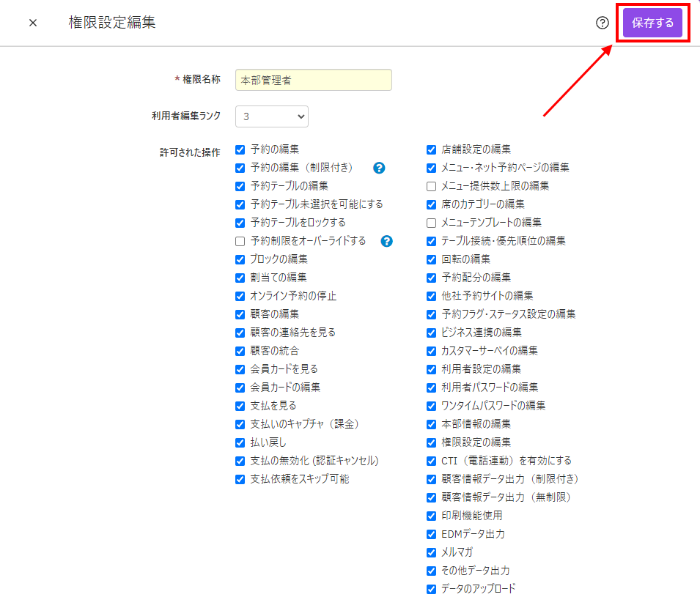Uncheck the 顧客の統合 checkbox
The width and height of the screenshot is (700, 608).
[240, 351]
